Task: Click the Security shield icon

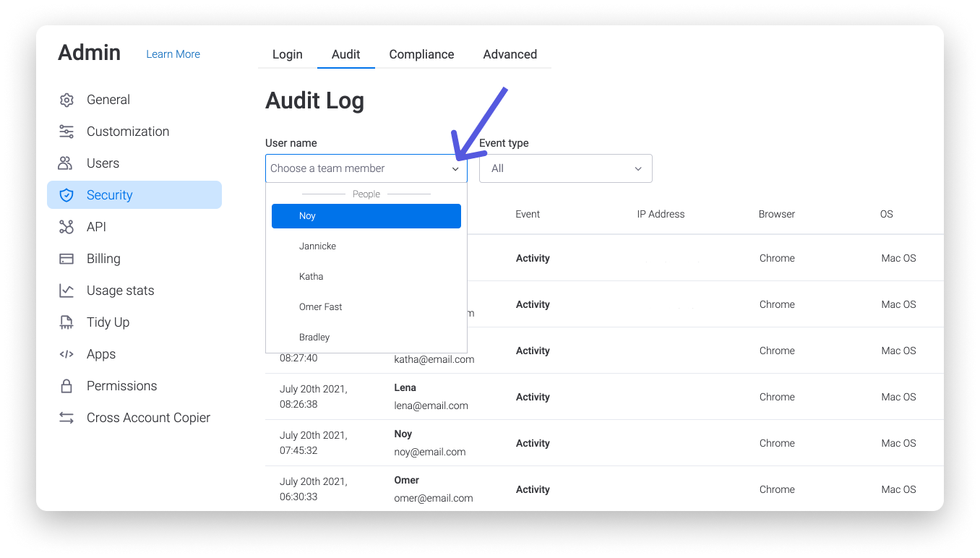Action: coord(66,195)
